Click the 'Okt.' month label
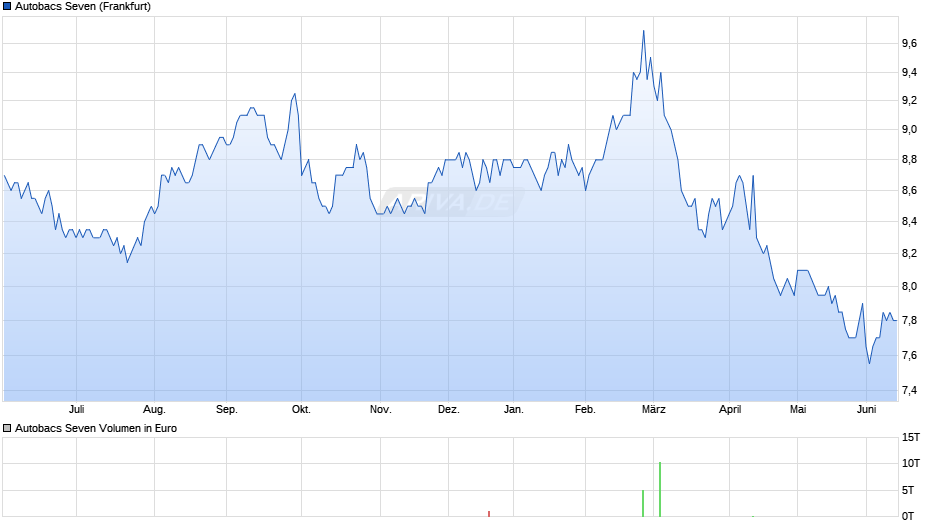This screenshot has height=526, width=940. tap(301, 410)
